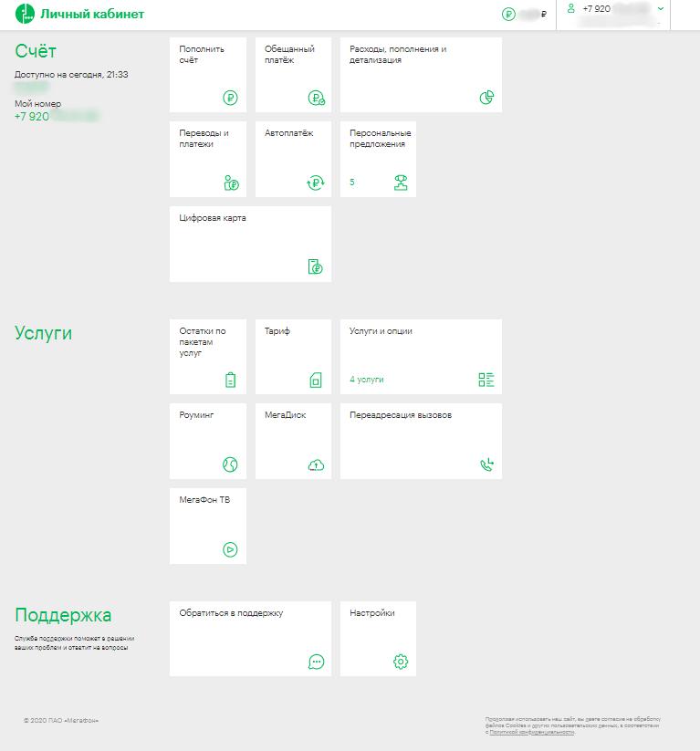
Task: Click the phone forward icon on Переадресация вызовов
Action: (x=486, y=464)
